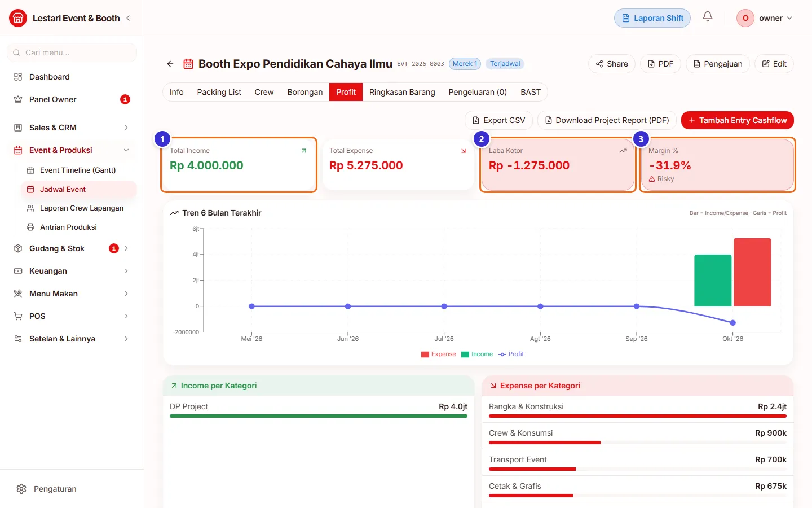Image resolution: width=812 pixels, height=508 pixels.
Task: Open the Borongan tab
Action: tap(305, 92)
